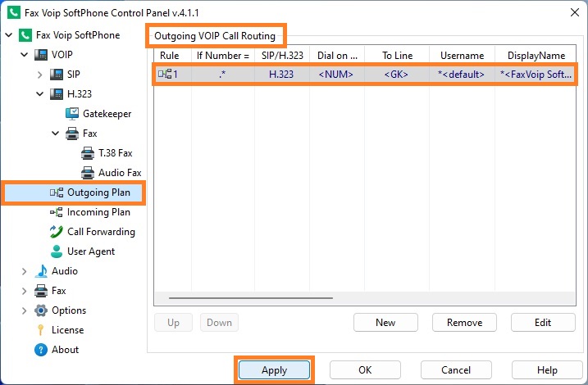Click the User Agent person icon
This screenshot has width=588, height=385.
[x=57, y=251]
